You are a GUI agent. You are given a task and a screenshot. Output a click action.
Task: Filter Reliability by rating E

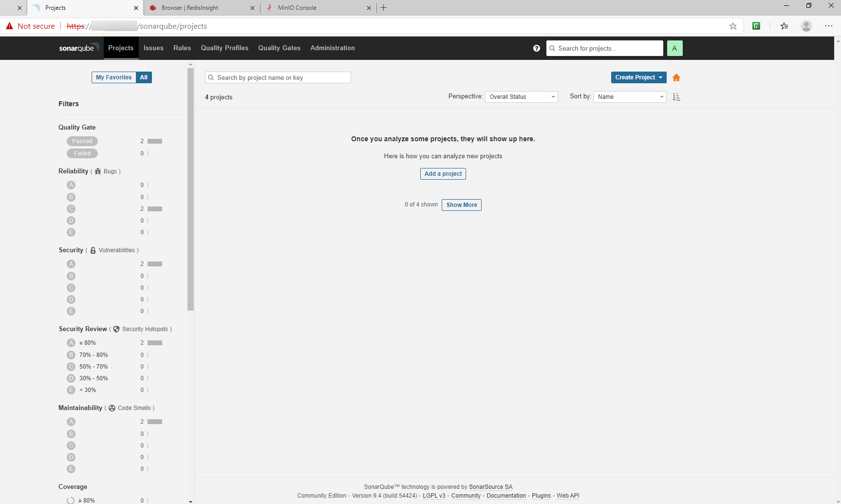71,232
